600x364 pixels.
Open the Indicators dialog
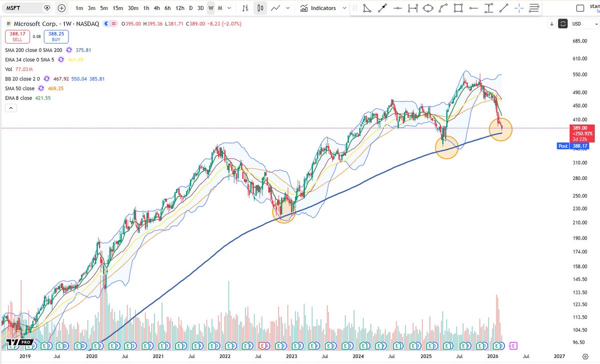(x=318, y=8)
